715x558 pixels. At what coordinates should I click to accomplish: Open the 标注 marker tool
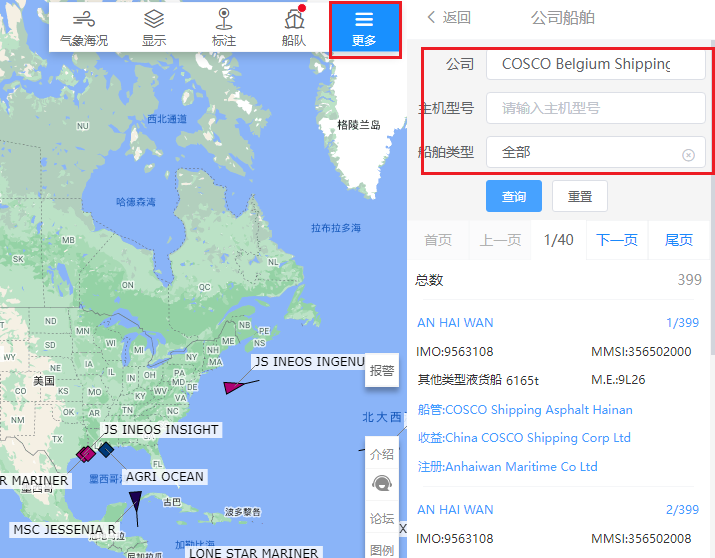[x=224, y=28]
